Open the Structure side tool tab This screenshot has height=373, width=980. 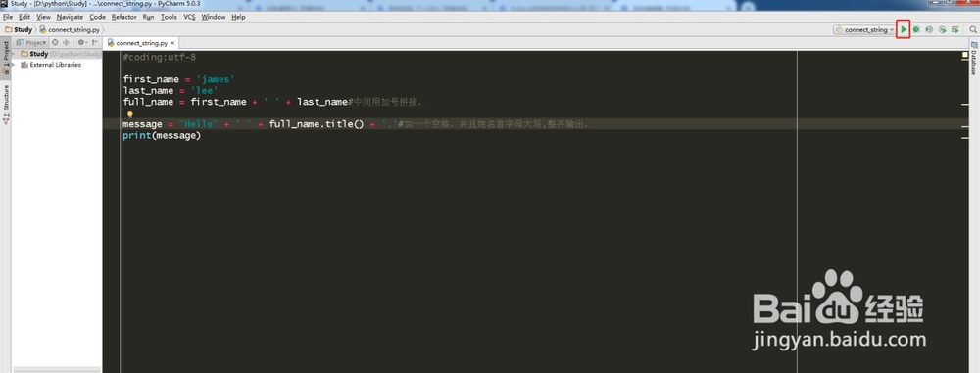[x=6, y=105]
